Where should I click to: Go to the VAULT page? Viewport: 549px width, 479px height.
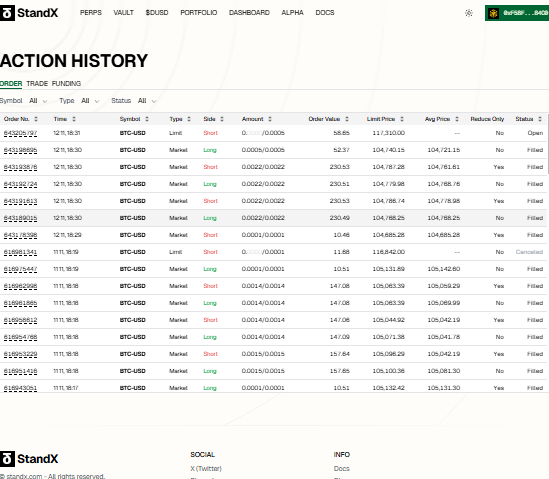pos(123,13)
